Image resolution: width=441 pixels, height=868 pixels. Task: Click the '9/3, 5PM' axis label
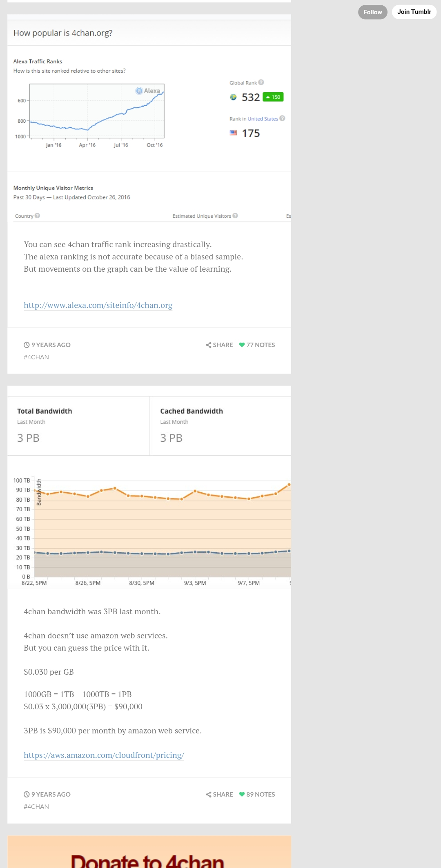coord(195,583)
